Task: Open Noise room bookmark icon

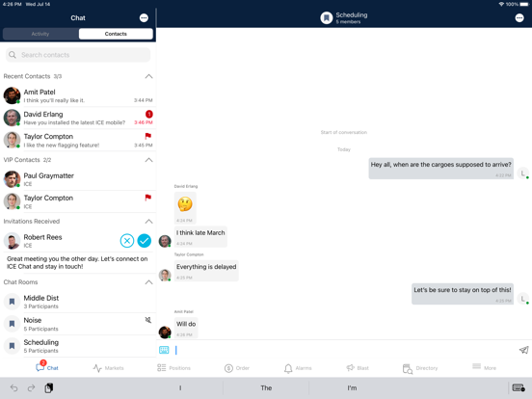Action: pos(12,324)
